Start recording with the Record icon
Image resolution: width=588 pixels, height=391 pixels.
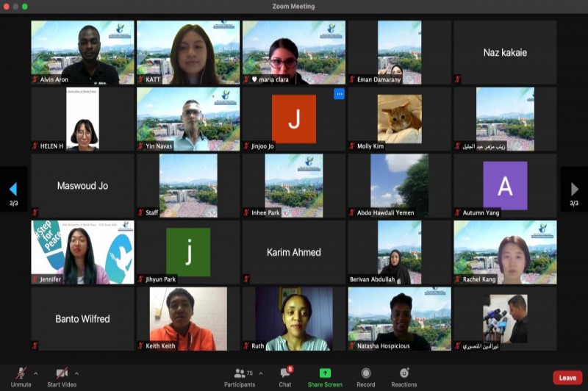pyautogui.click(x=365, y=374)
